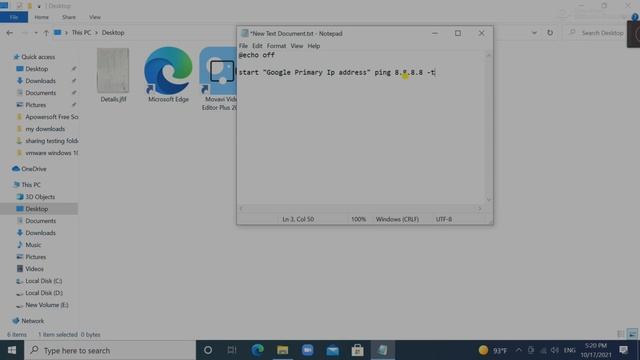Open my downloads folder
Viewport: 640px width, 360px height.
45,129
